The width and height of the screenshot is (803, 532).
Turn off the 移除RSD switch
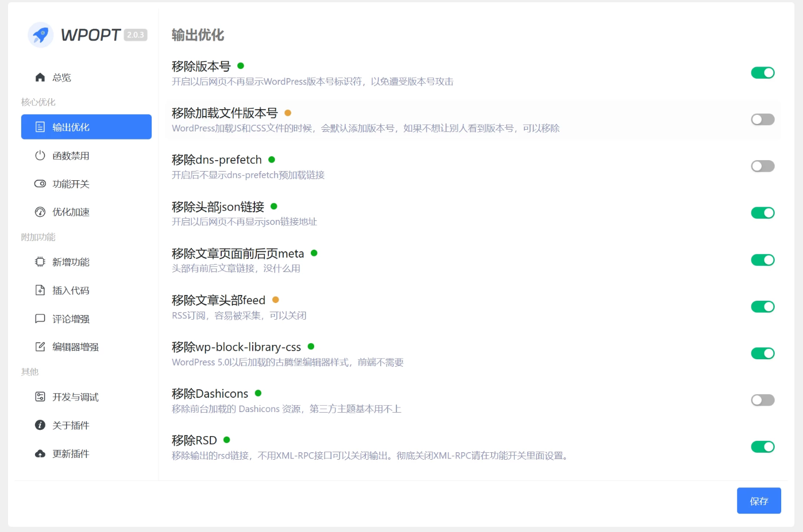point(762,446)
